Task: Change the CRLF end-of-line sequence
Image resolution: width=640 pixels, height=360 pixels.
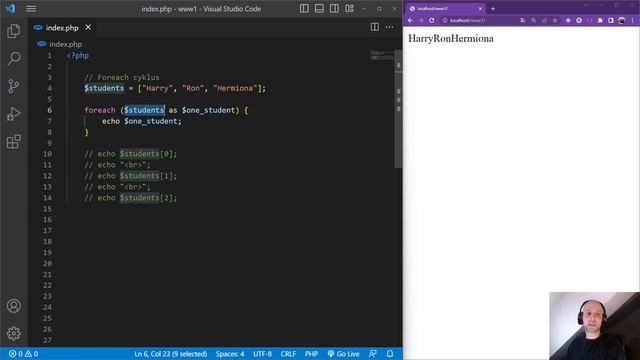Action: pyautogui.click(x=288, y=354)
